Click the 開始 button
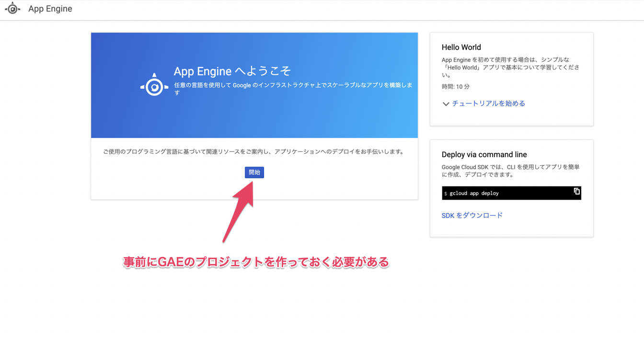This screenshot has height=344, width=644. pyautogui.click(x=254, y=172)
